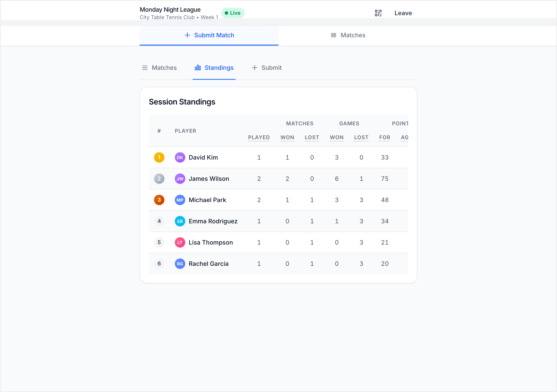Click James Wilson's JW avatar
The width and height of the screenshot is (557, 392).
[x=180, y=179]
